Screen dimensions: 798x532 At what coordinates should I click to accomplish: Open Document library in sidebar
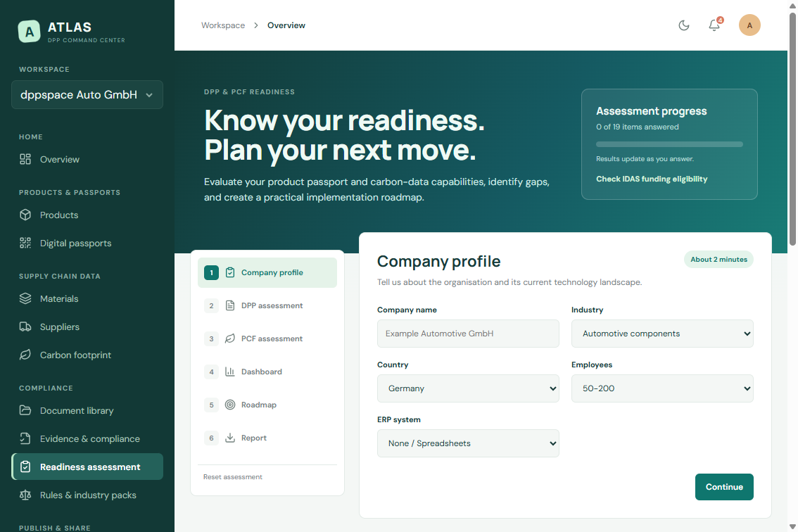point(87,410)
